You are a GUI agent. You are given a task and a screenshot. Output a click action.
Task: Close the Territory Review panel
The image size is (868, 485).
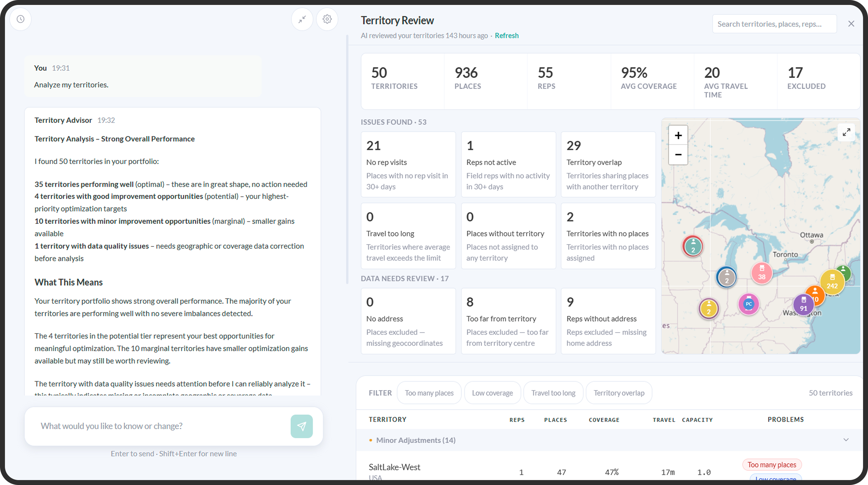(851, 24)
